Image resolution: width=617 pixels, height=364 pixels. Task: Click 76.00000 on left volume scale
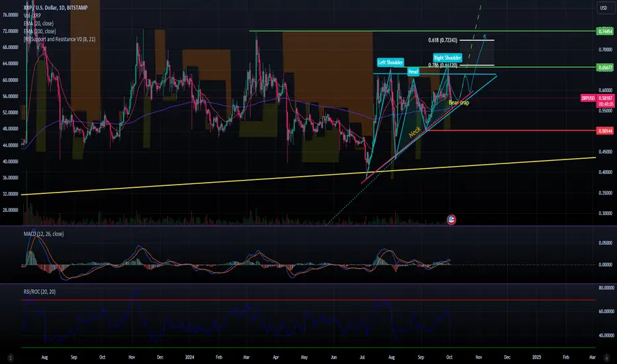[10, 15]
